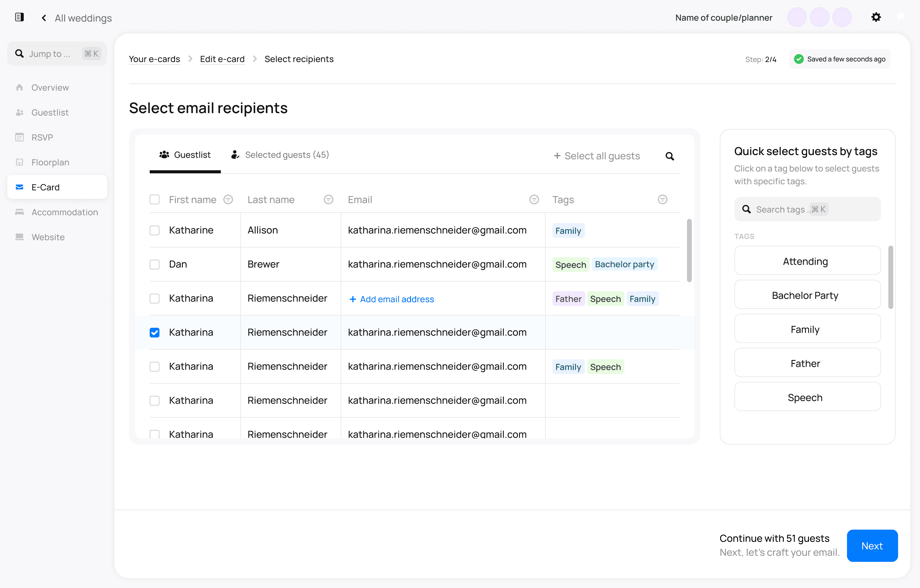The height and width of the screenshot is (588, 920).
Task: Click the Speech tag on Dan Brewer's row
Action: (570, 264)
